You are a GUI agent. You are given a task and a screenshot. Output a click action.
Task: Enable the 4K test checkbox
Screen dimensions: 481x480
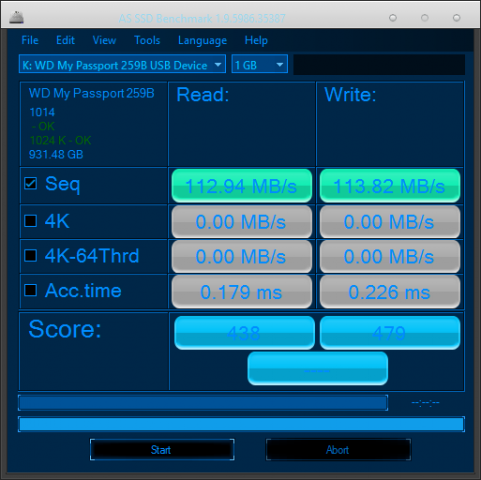pyautogui.click(x=30, y=221)
